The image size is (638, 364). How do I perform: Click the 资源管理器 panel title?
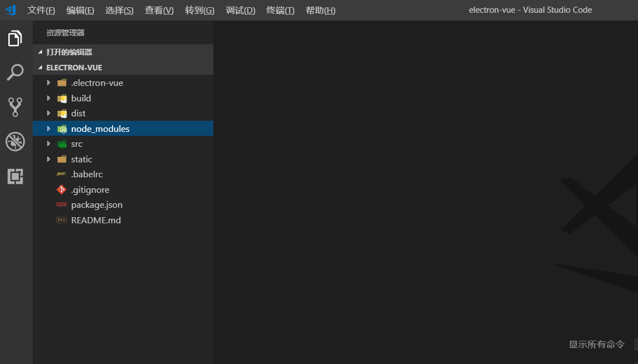click(x=65, y=33)
